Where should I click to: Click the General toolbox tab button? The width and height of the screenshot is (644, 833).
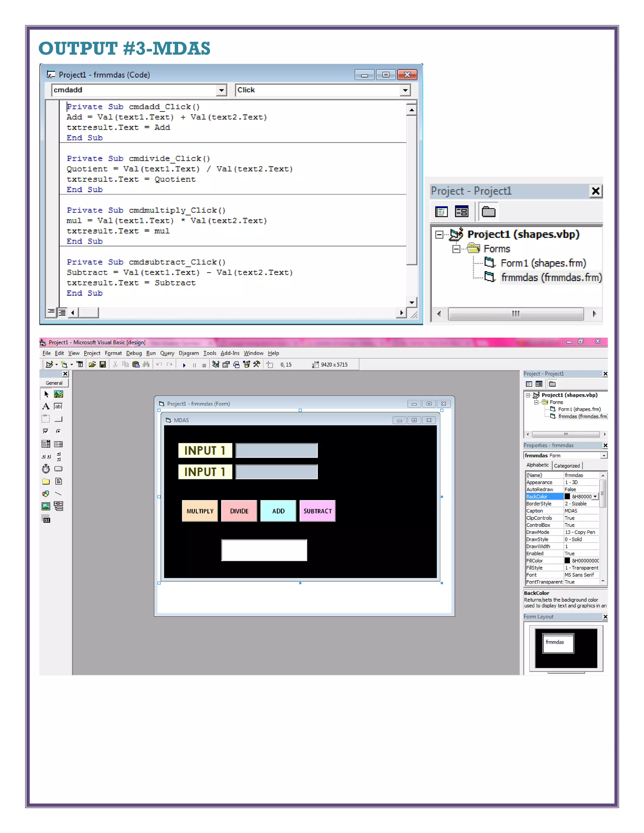point(54,383)
